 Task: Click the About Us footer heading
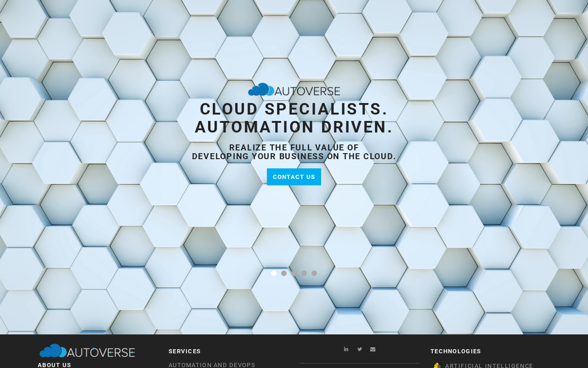(x=54, y=365)
